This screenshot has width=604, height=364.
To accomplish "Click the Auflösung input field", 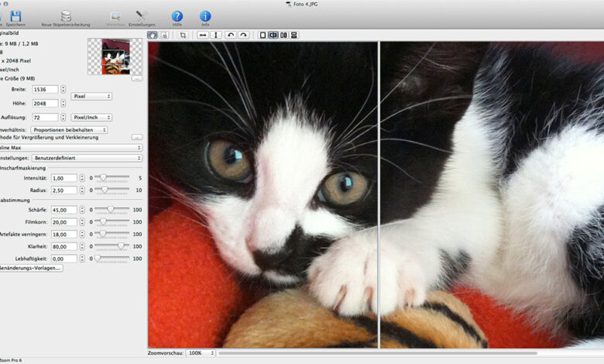I will 45,117.
